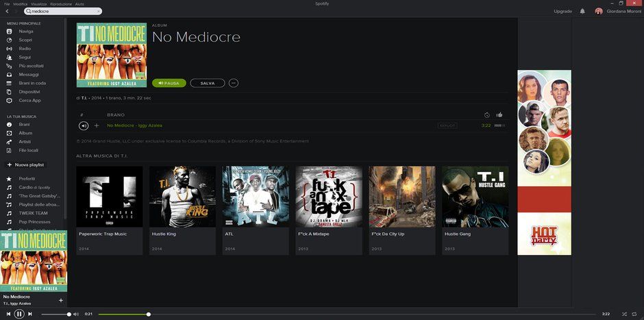Screen dimensions: 644x320
Task: Pause playback in the bottom bar
Action: click(19, 314)
